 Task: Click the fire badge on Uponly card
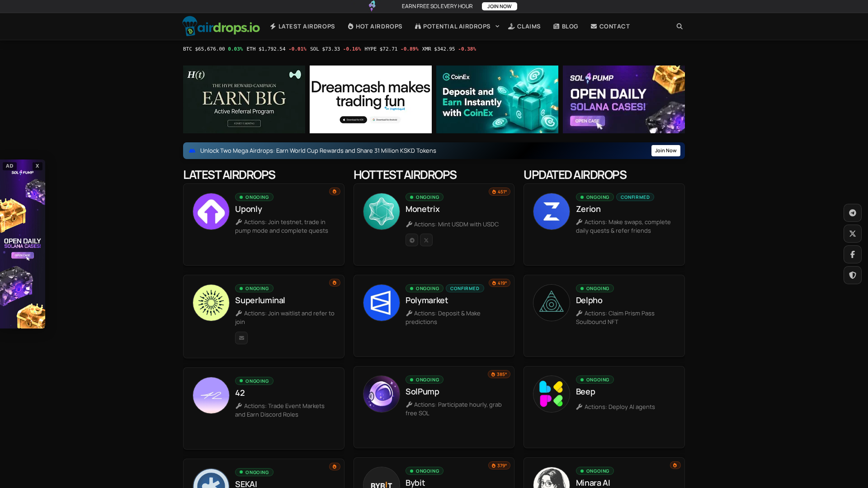335,192
